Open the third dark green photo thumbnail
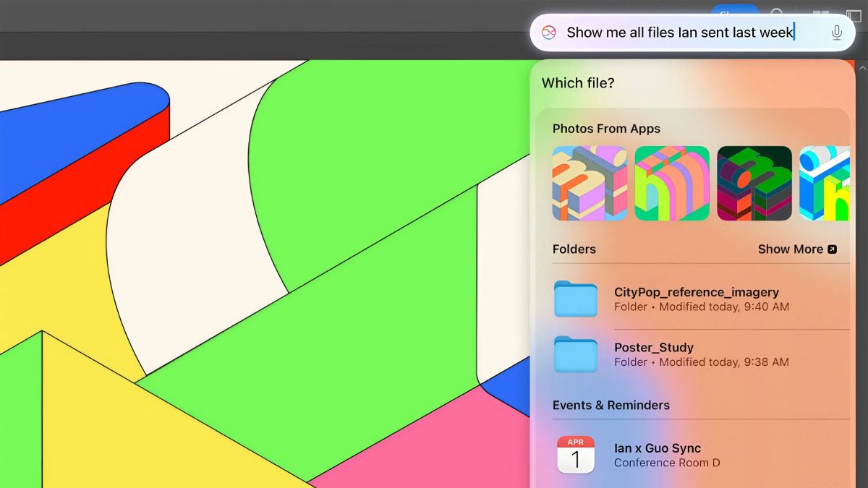The image size is (868, 488). click(754, 183)
